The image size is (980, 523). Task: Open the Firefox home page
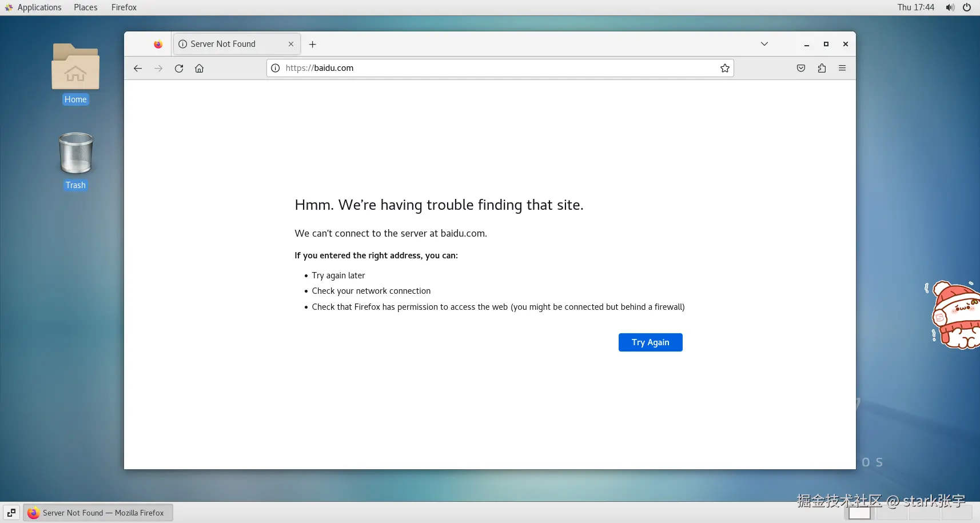tap(199, 69)
